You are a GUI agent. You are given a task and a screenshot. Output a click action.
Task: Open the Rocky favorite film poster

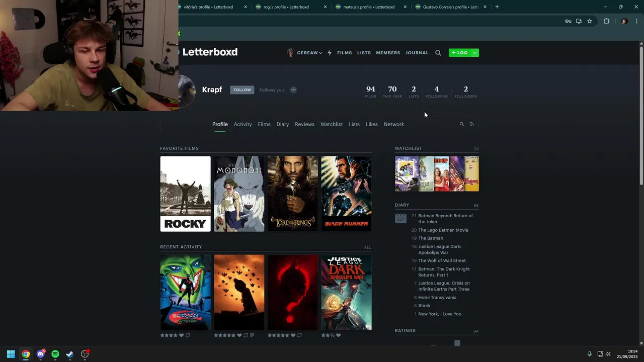pyautogui.click(x=186, y=194)
